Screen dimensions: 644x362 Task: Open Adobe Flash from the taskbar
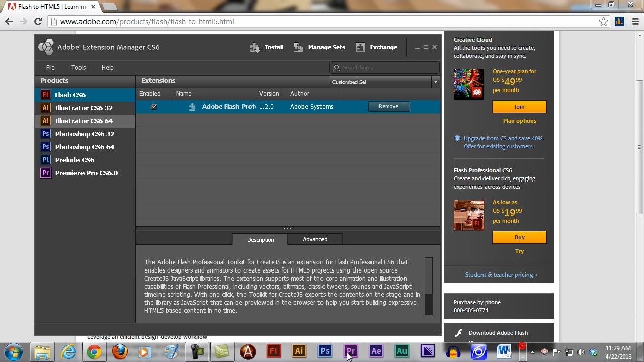click(x=273, y=351)
